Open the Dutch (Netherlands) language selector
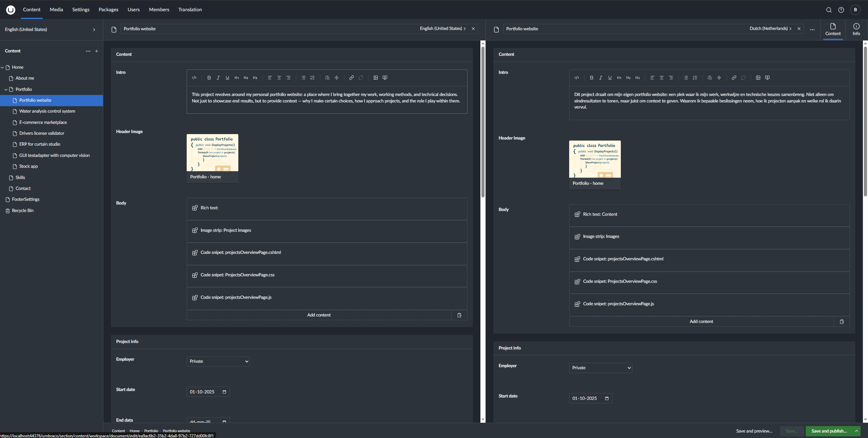 772,29
